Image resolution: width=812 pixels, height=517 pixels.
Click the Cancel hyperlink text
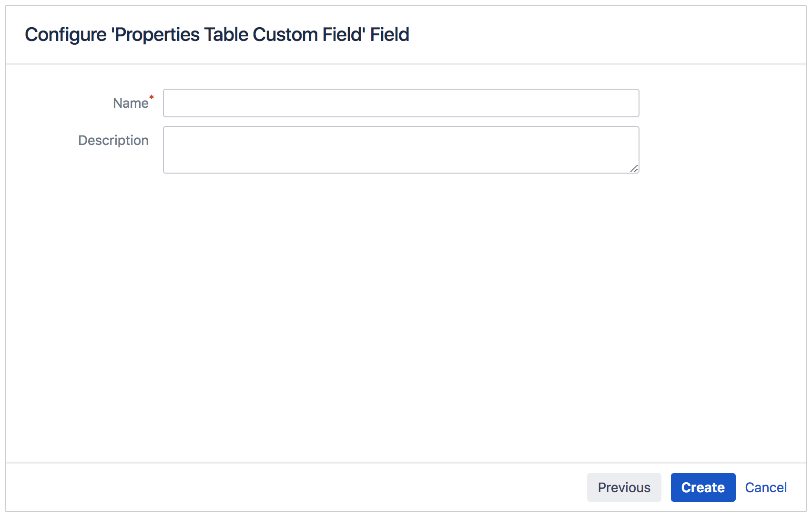[x=765, y=487]
